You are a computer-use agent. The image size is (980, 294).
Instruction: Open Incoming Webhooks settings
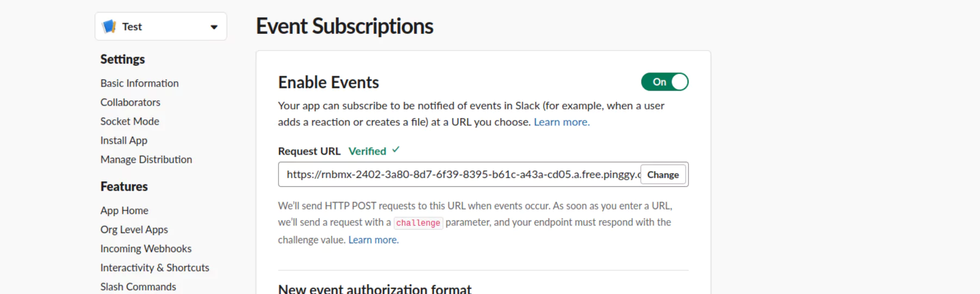point(146,249)
